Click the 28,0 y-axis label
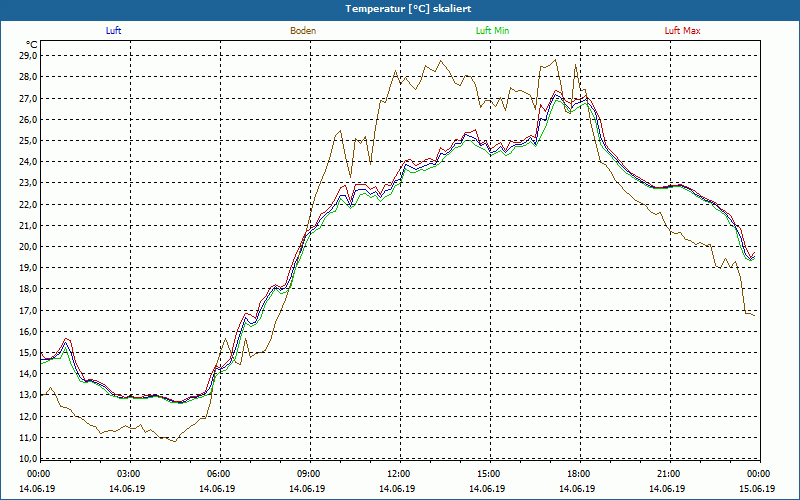The height and width of the screenshot is (500, 800). pyautogui.click(x=29, y=77)
